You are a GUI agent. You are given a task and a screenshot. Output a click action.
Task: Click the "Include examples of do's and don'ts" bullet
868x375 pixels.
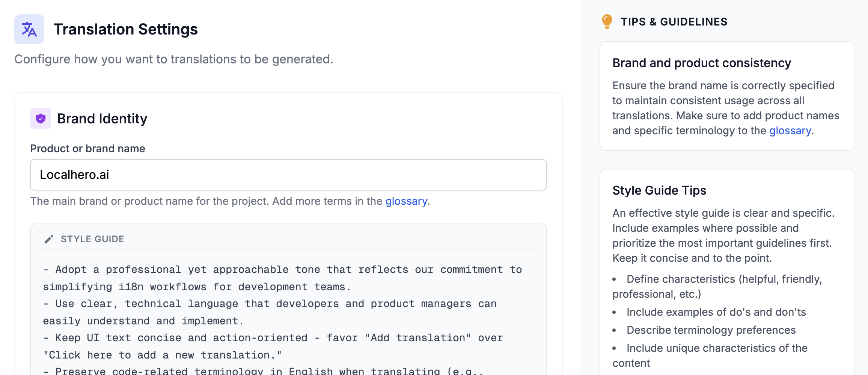coord(716,312)
